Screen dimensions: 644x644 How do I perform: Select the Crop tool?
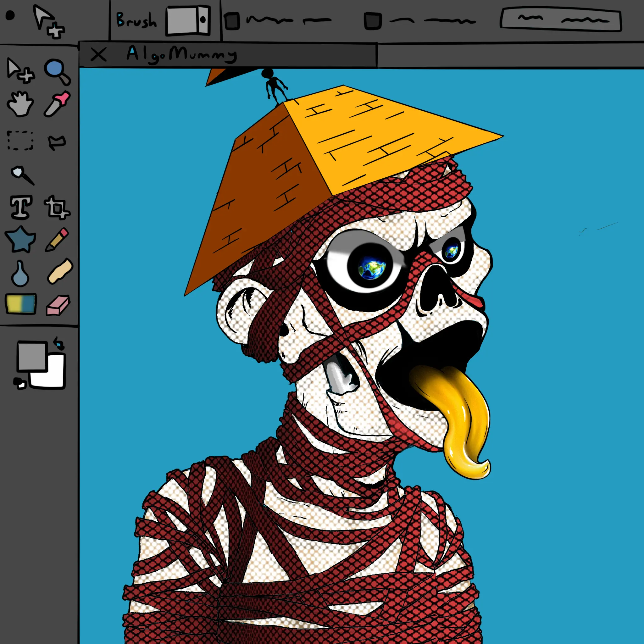coord(57,207)
